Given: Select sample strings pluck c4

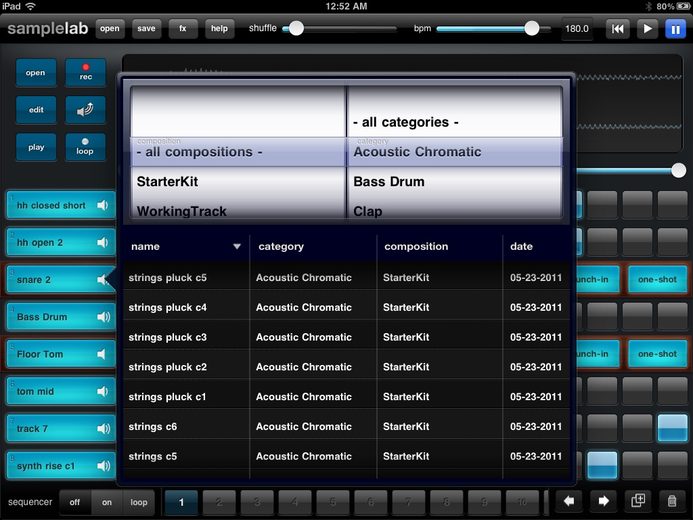Looking at the screenshot, I should [346, 307].
